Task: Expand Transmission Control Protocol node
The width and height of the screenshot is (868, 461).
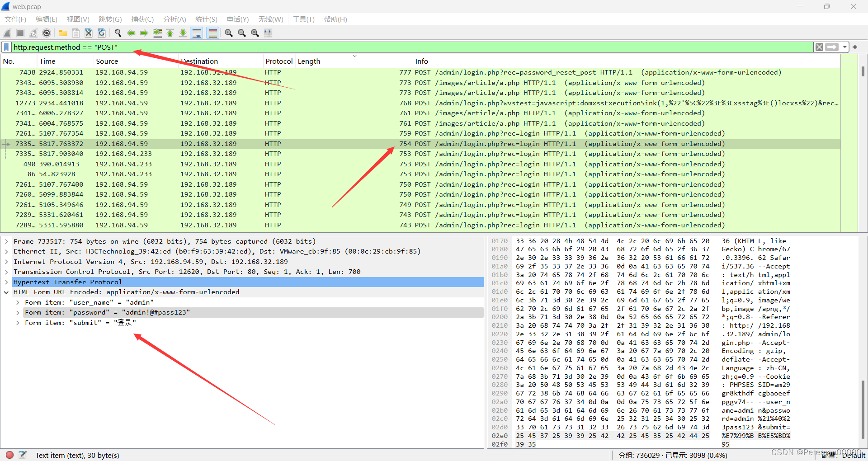Action: 6,272
